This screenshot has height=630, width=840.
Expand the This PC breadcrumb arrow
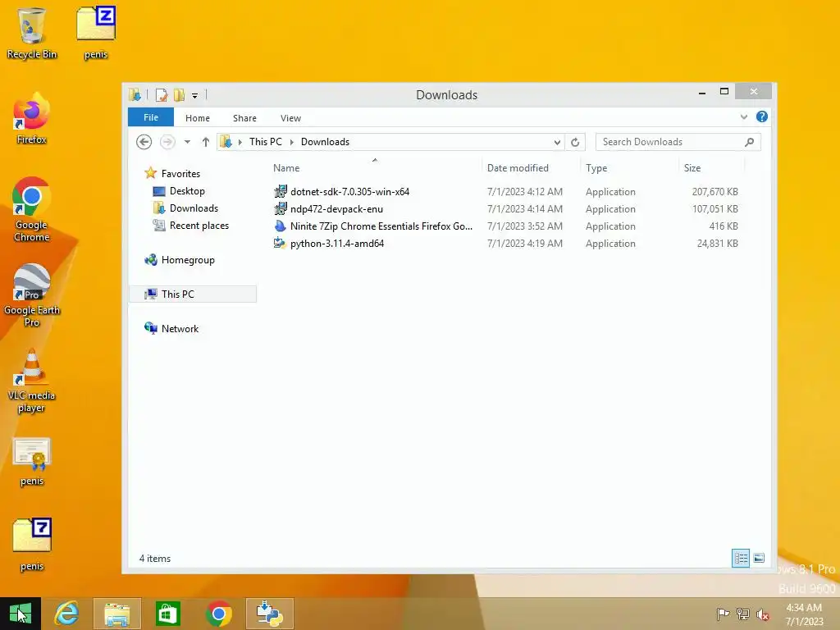291,142
